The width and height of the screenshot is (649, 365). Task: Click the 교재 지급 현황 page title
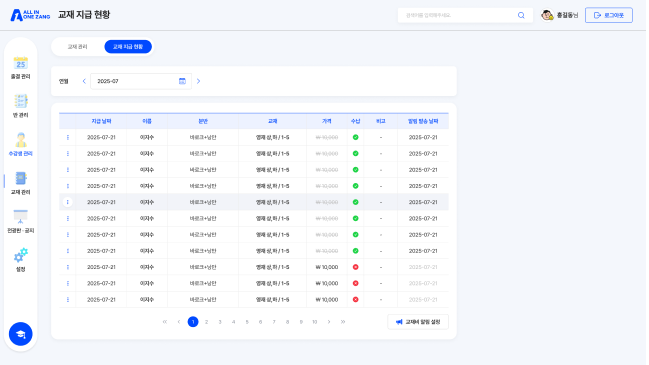point(84,15)
